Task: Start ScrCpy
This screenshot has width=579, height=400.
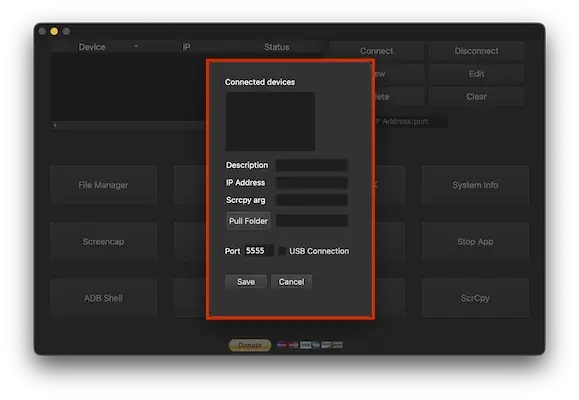Action: point(475,298)
